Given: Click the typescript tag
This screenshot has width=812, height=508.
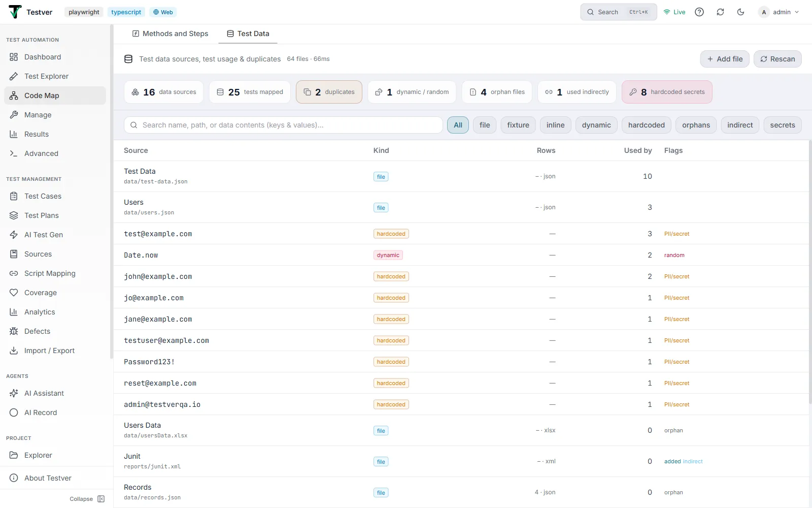Looking at the screenshot, I should pyautogui.click(x=126, y=12).
